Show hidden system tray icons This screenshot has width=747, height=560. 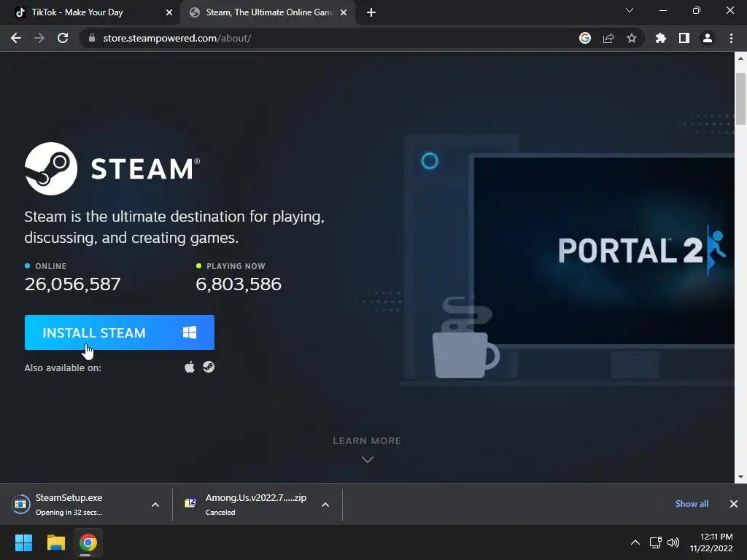[635, 542]
